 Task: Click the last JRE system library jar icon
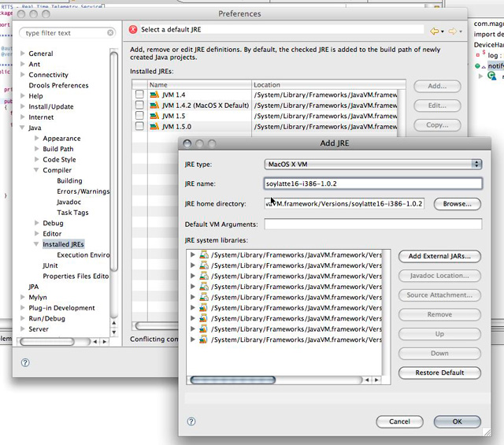click(x=203, y=339)
